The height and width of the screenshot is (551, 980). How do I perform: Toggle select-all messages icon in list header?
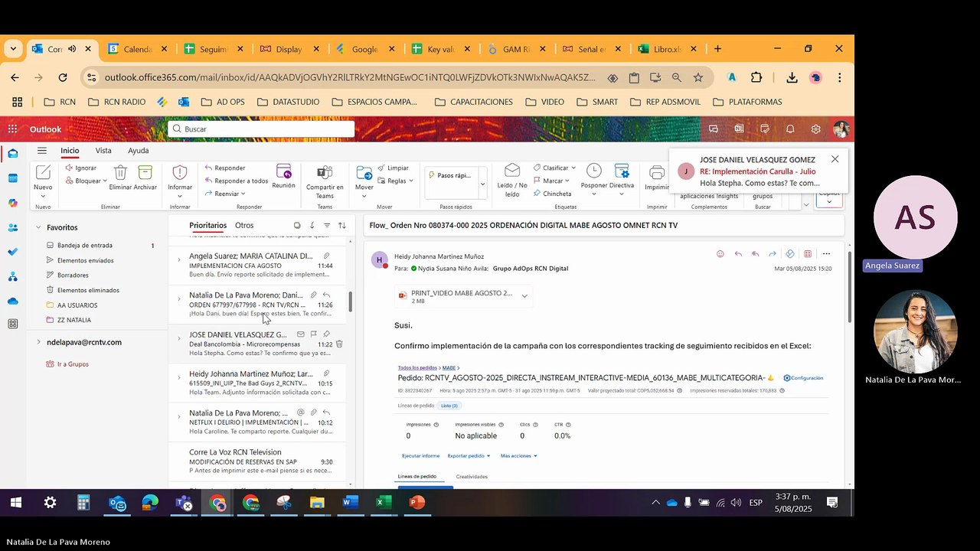click(x=297, y=226)
